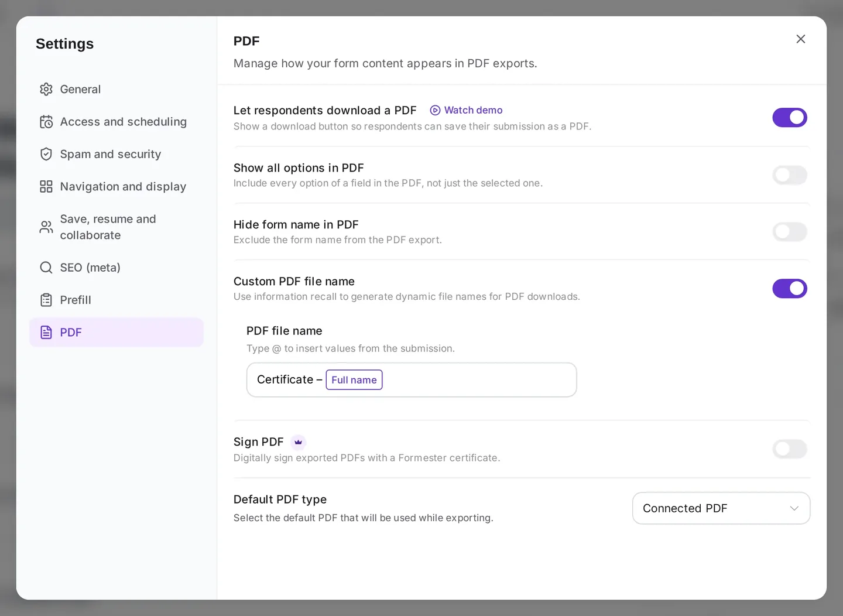Click the 'Settings' heading
The image size is (843, 616).
click(64, 44)
